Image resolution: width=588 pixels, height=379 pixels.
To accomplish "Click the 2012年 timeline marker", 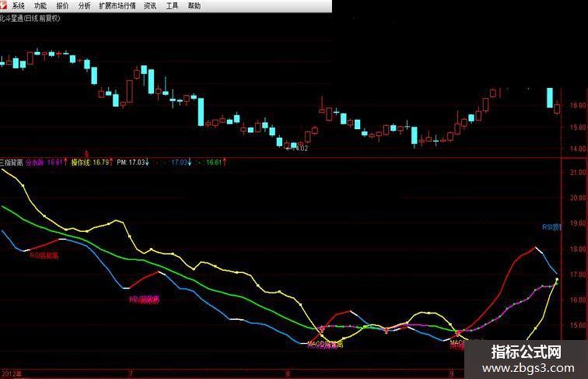I will click(12, 374).
